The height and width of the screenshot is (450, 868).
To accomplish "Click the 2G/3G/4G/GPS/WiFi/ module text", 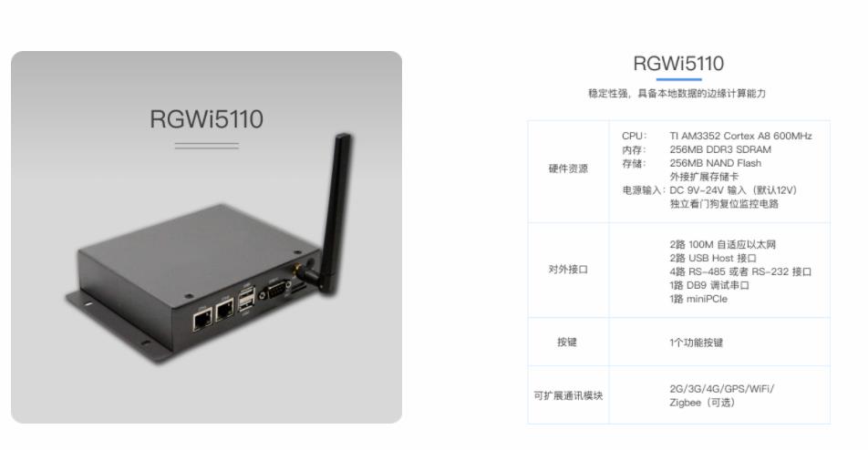I will coord(721,389).
